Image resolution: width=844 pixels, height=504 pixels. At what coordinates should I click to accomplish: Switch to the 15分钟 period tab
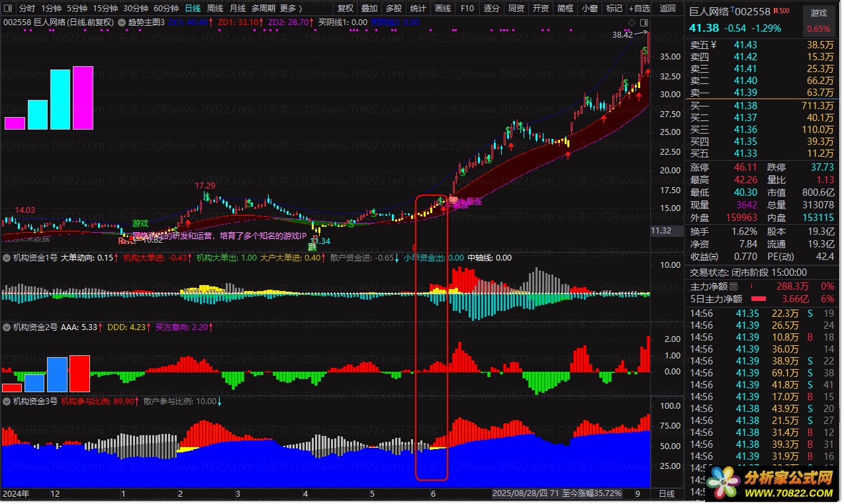click(x=105, y=9)
